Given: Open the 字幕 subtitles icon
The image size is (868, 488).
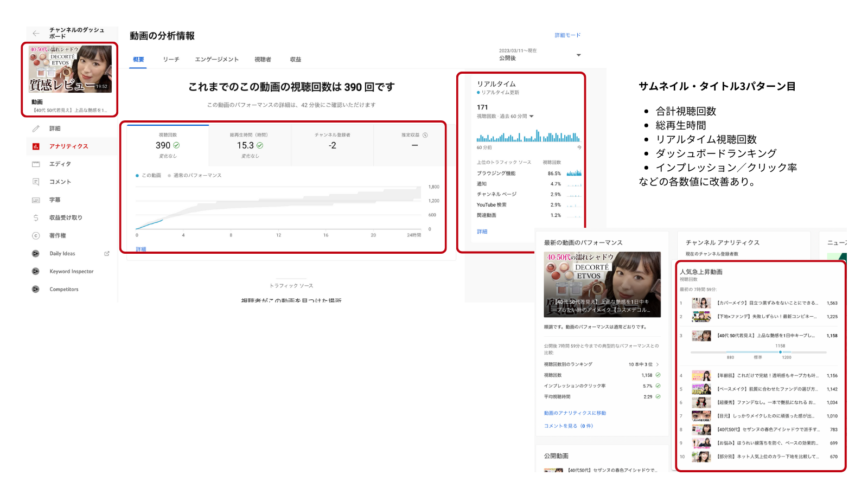Looking at the screenshot, I should point(36,200).
